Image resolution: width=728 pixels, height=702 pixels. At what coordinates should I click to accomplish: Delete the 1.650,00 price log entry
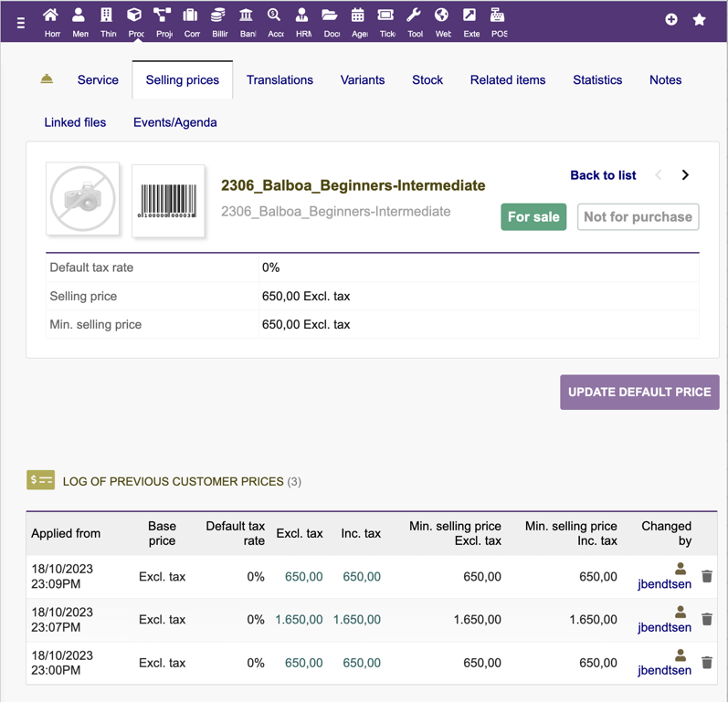tap(707, 620)
